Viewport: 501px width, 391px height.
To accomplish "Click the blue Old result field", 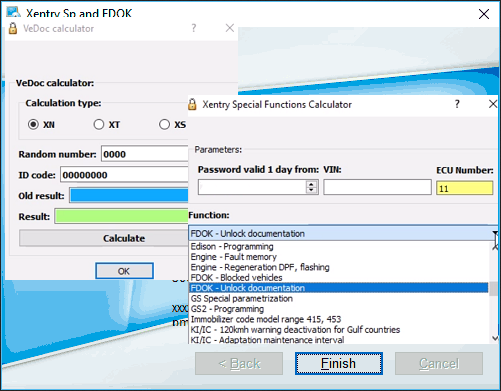I will (129, 195).
